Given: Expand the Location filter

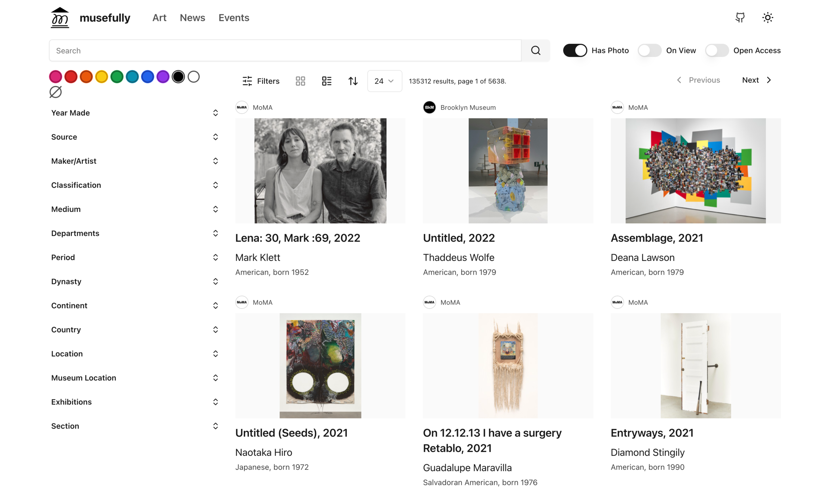Looking at the screenshot, I should click(x=135, y=353).
